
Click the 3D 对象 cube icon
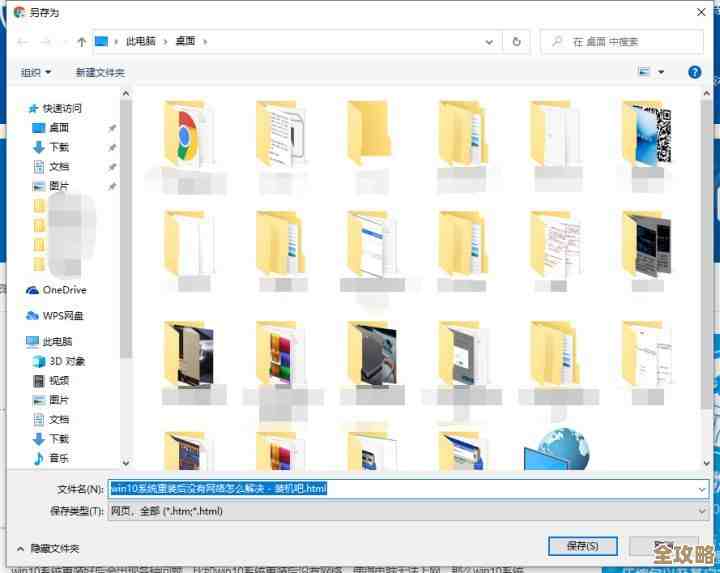[x=39, y=361]
